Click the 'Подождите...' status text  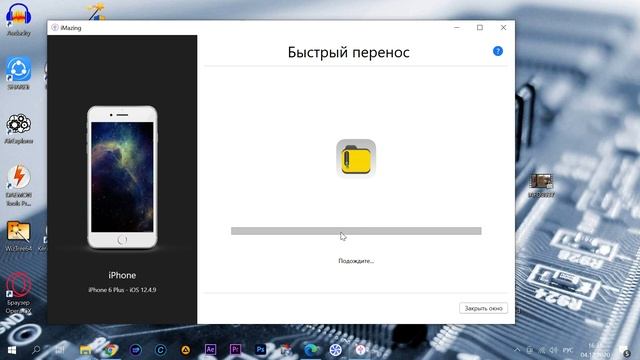coord(356,261)
